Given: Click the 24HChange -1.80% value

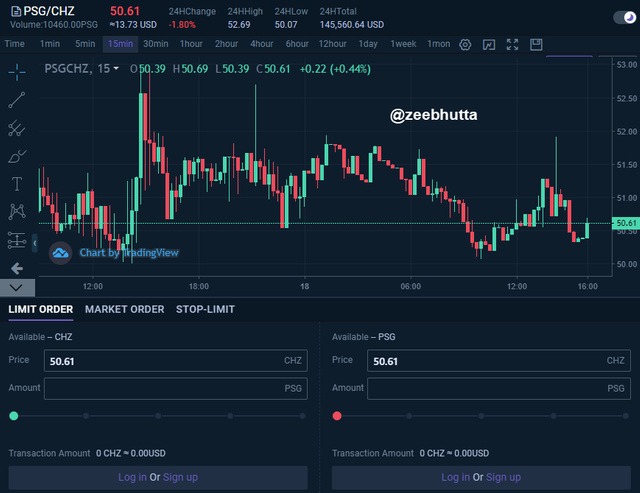Looking at the screenshot, I should coord(182,25).
